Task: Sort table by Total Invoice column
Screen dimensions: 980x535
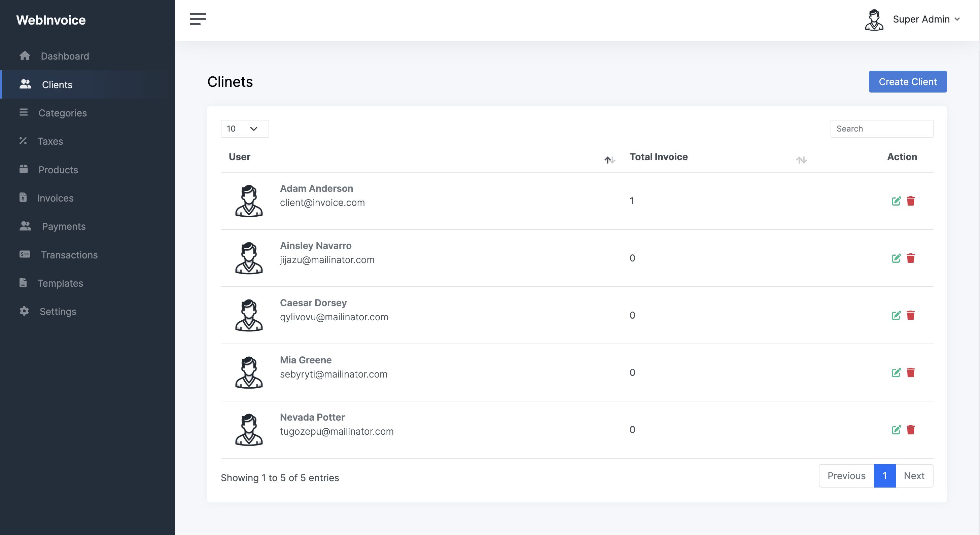Action: [801, 160]
